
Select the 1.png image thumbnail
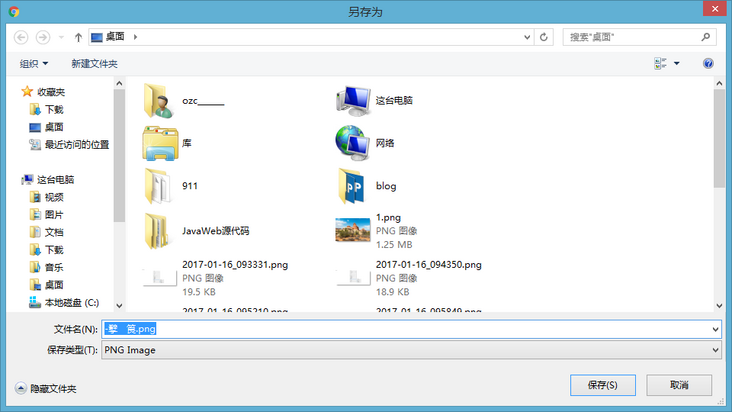click(x=352, y=230)
